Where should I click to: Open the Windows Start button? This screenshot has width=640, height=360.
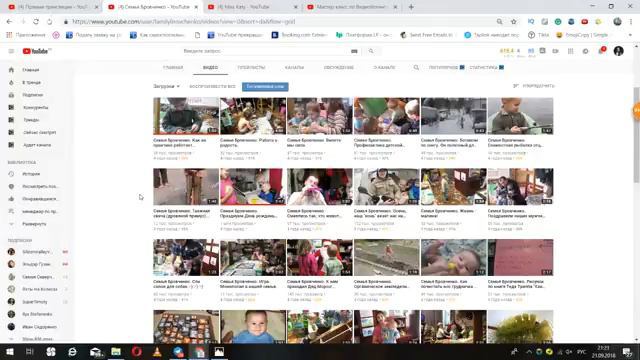tap(10, 352)
